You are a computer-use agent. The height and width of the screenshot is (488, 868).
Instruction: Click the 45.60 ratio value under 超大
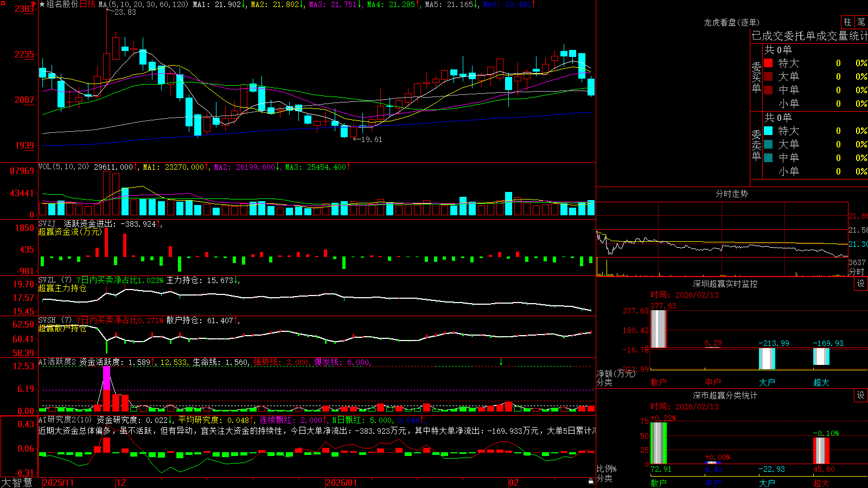pyautogui.click(x=824, y=469)
